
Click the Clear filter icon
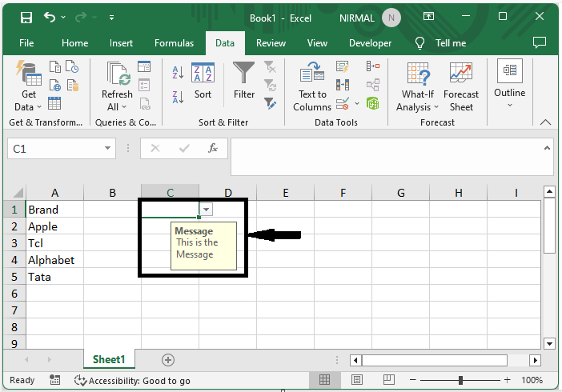[270, 66]
